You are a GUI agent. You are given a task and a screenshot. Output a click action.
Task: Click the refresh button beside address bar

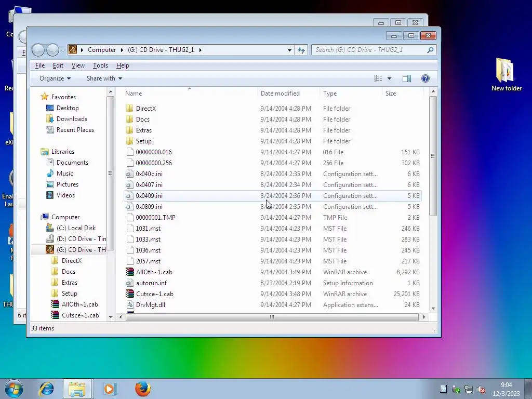pyautogui.click(x=301, y=50)
